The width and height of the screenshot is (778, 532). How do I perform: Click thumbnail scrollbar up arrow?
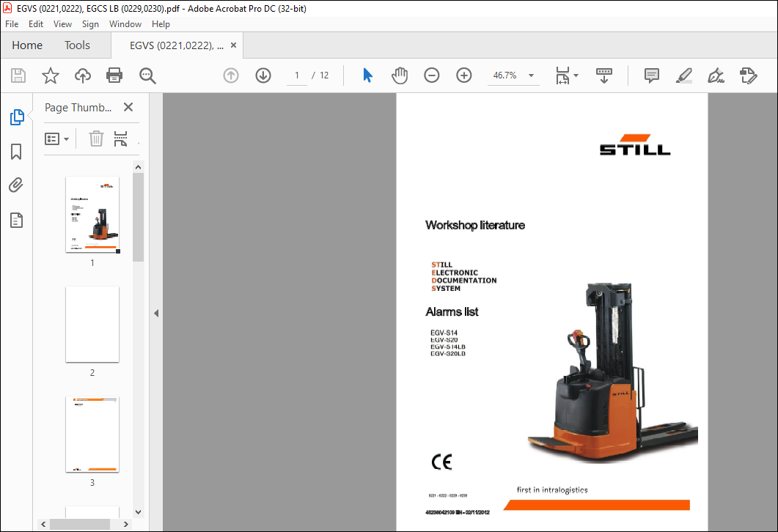coord(139,167)
